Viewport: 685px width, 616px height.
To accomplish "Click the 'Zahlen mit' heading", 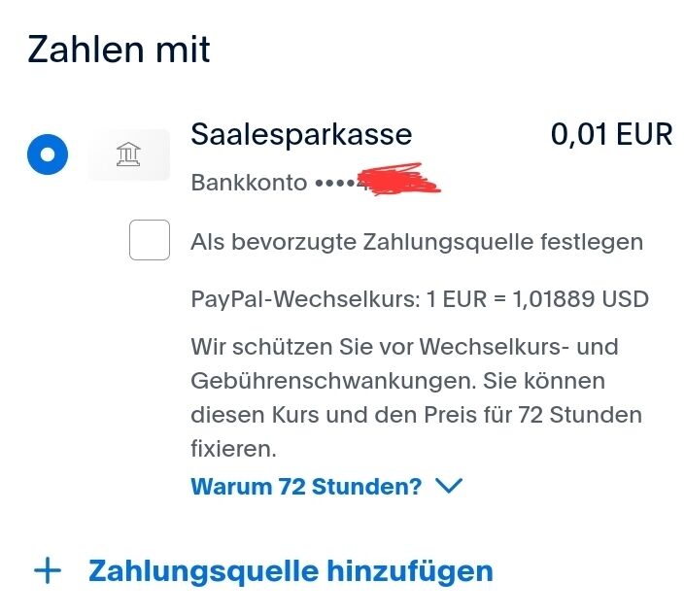I will (119, 49).
